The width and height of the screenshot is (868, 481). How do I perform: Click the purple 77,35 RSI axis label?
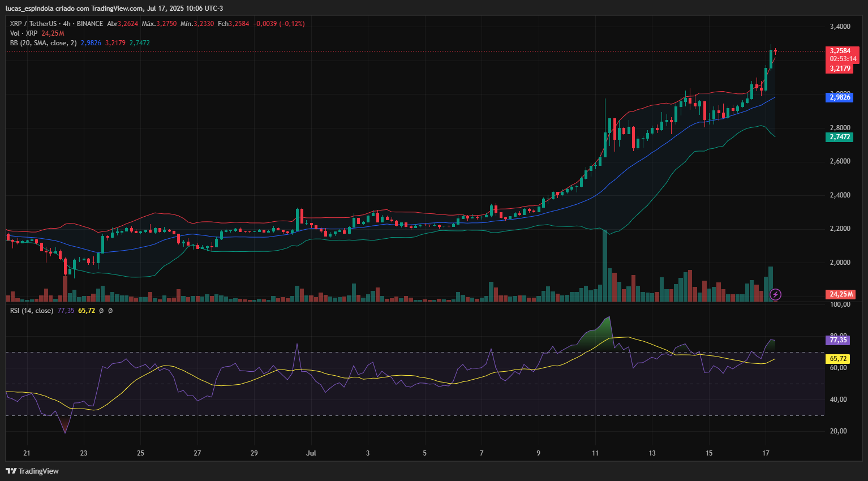[x=838, y=340]
